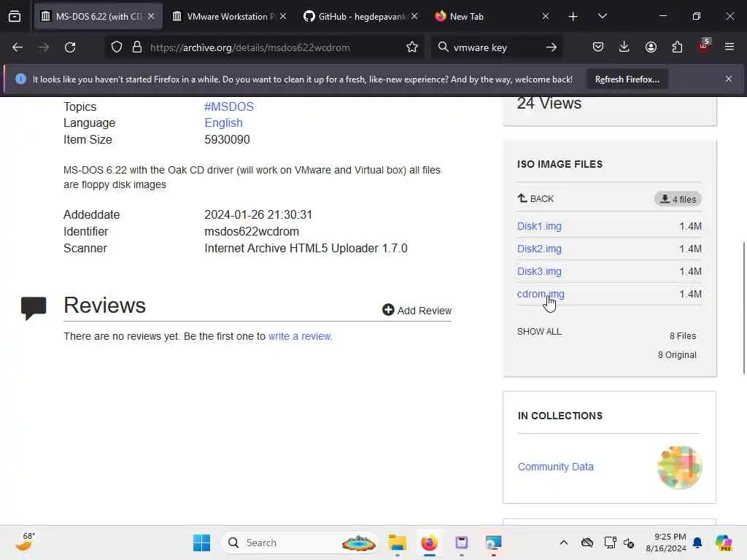Open tracking protection shield icon

click(x=117, y=47)
